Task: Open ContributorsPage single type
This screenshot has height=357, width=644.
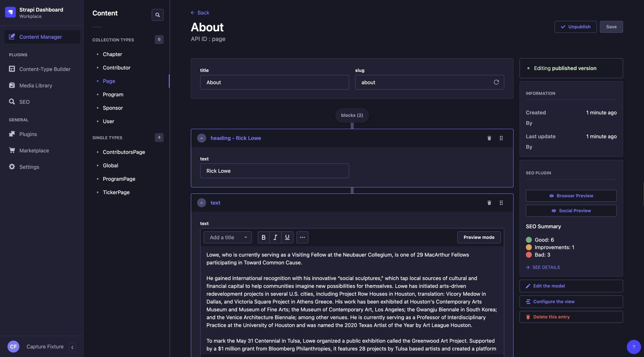Action: pos(124,152)
